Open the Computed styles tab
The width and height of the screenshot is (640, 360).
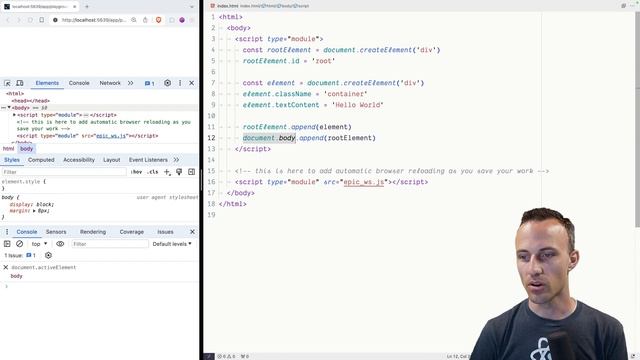pos(41,160)
